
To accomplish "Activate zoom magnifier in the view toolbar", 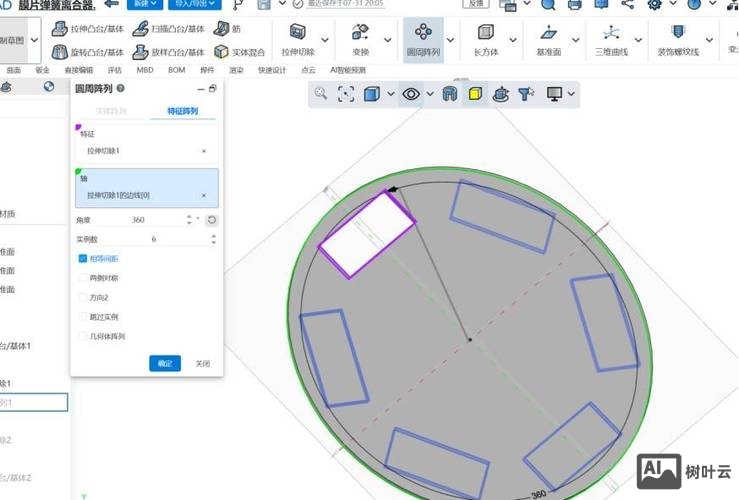I will 321,93.
